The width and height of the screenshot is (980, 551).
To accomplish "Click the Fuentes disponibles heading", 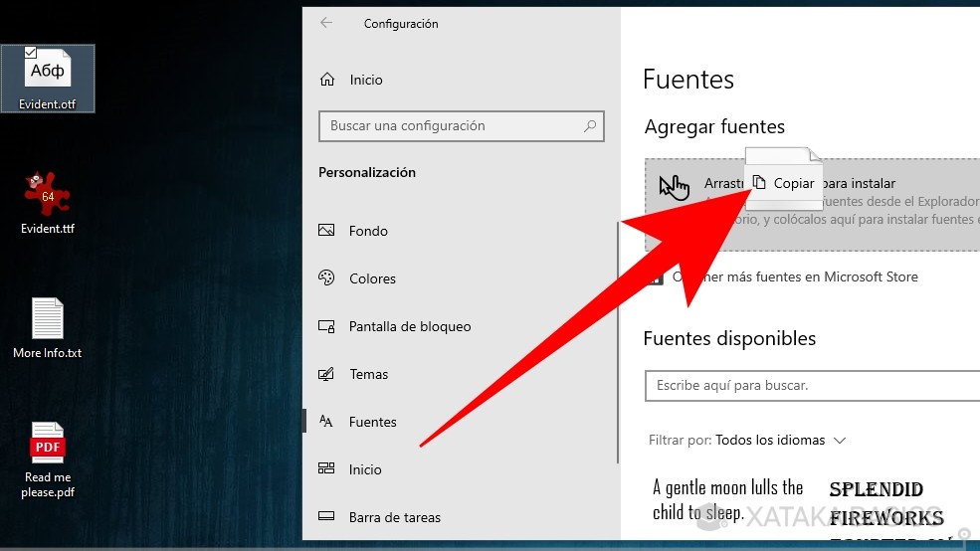I will coord(729,338).
